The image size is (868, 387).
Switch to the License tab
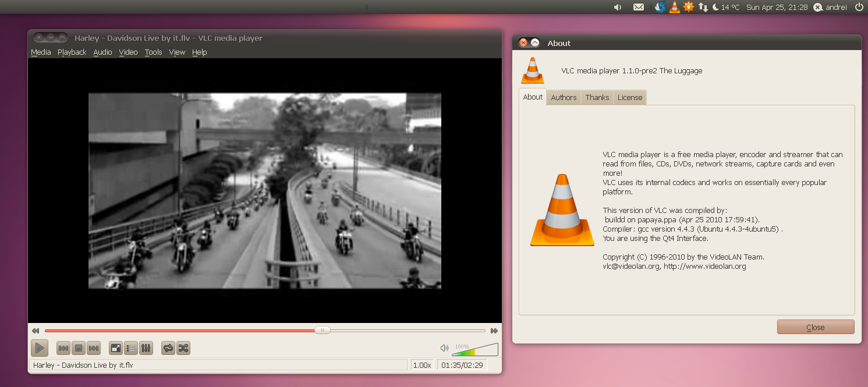630,98
